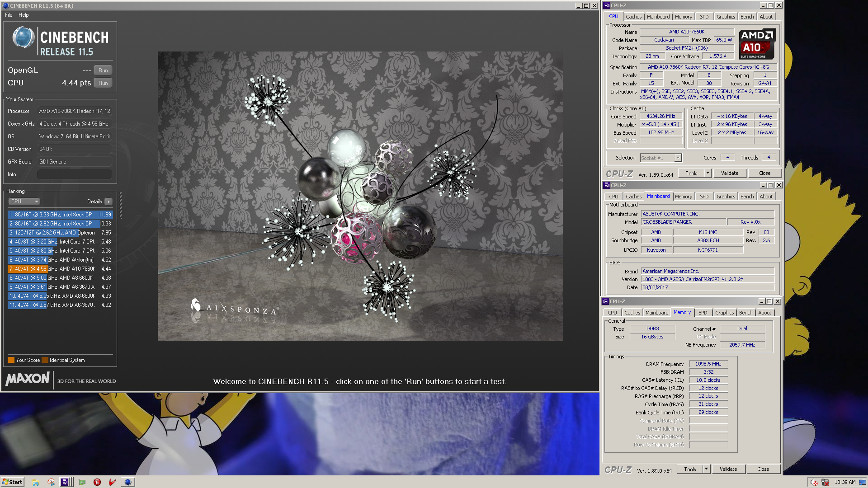Click the AMD A10 processor logo
The height and width of the screenshot is (488, 868).
758,44
